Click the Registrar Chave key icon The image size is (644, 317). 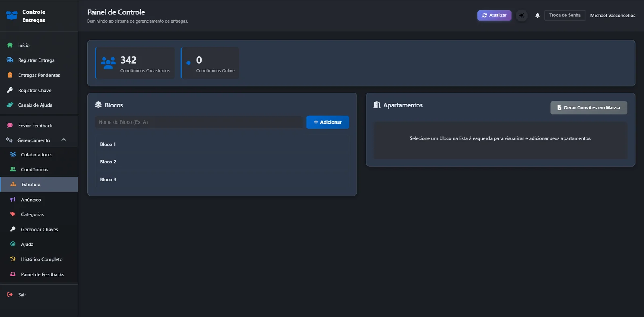click(x=10, y=90)
